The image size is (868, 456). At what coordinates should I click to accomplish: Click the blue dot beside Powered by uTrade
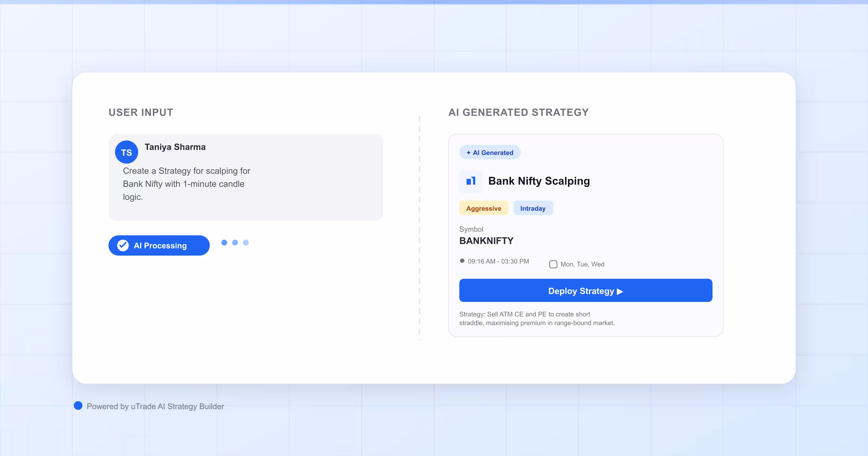tap(78, 406)
